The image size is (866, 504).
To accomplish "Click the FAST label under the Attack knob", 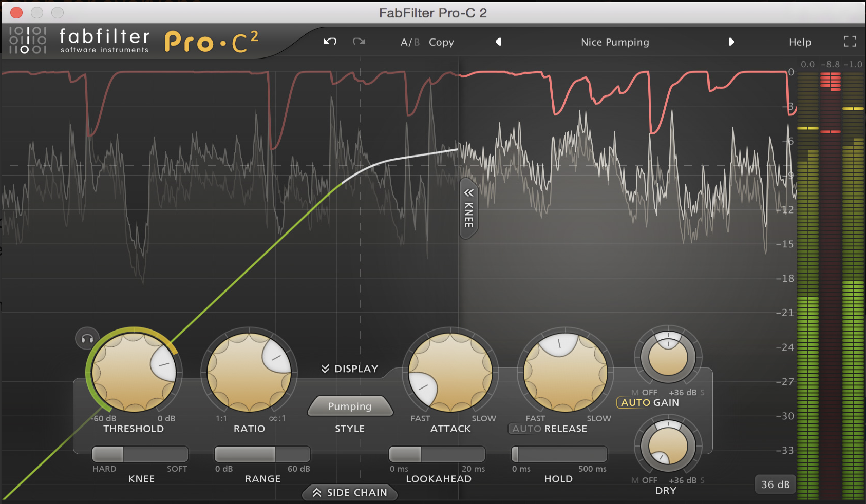I will click(x=420, y=418).
